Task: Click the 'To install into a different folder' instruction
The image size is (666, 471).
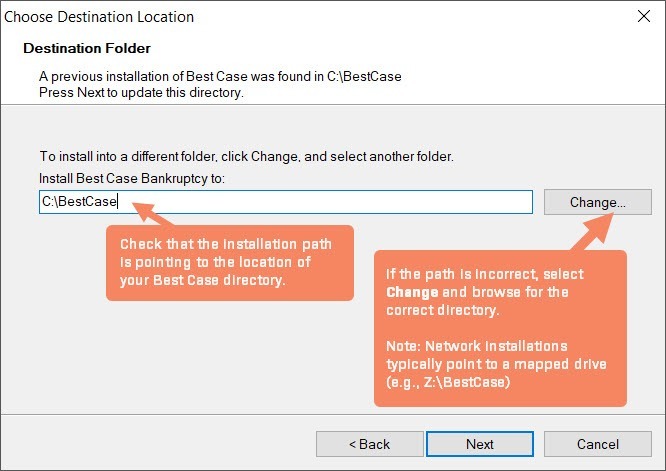Action: pyautogui.click(x=247, y=157)
